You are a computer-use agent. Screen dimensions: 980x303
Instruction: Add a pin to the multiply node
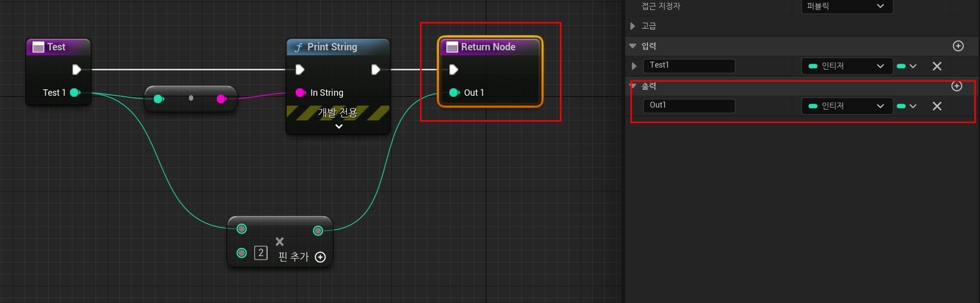click(320, 257)
